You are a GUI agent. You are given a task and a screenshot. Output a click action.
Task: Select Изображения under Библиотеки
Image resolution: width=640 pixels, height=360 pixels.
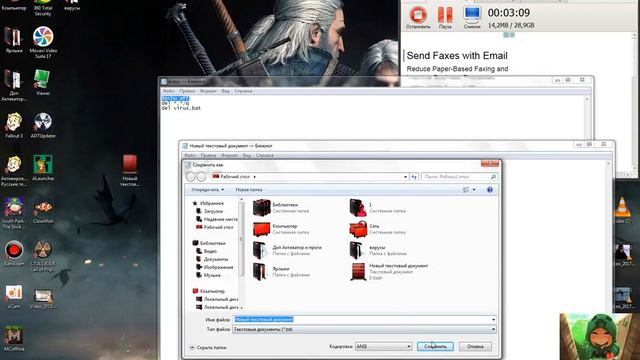pos(215,267)
